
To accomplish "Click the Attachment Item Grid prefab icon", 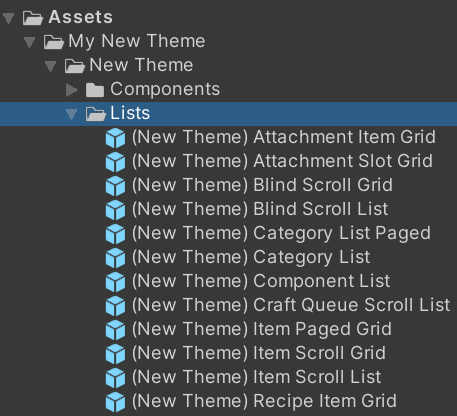I will 115,138.
